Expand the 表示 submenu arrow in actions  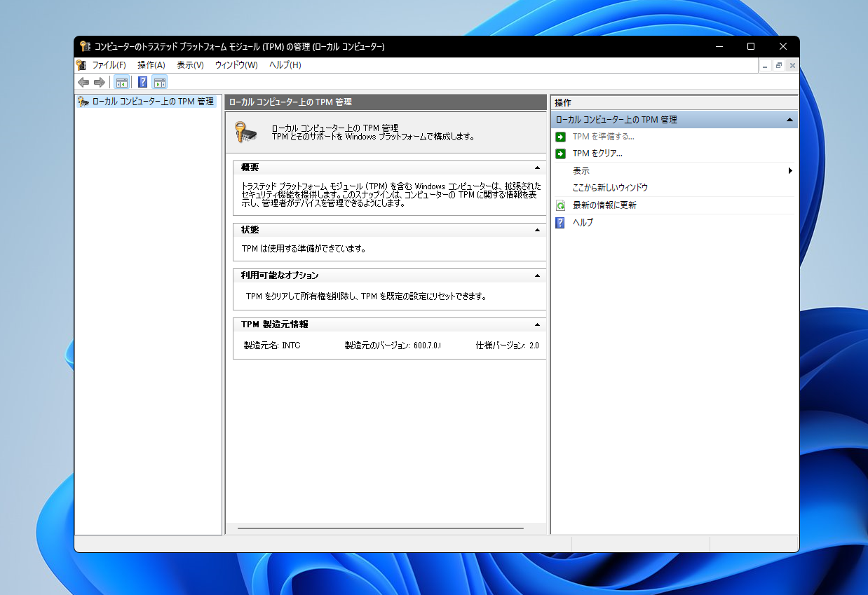tap(790, 171)
